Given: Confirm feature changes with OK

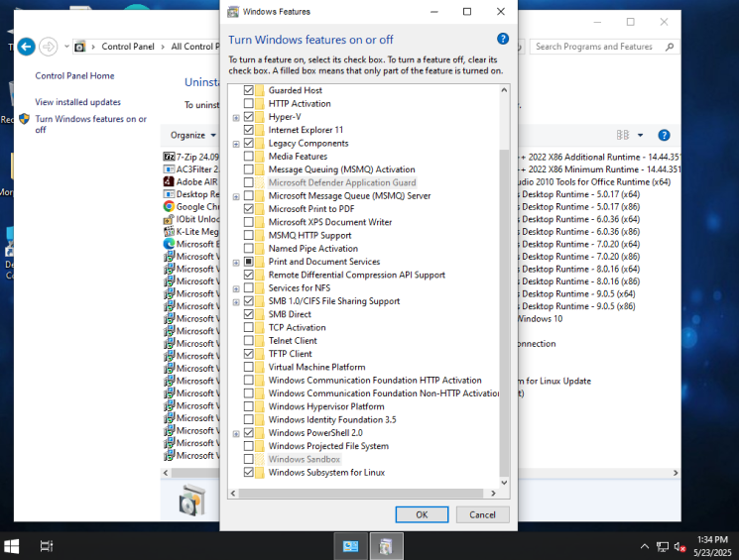Looking at the screenshot, I should (422, 514).
